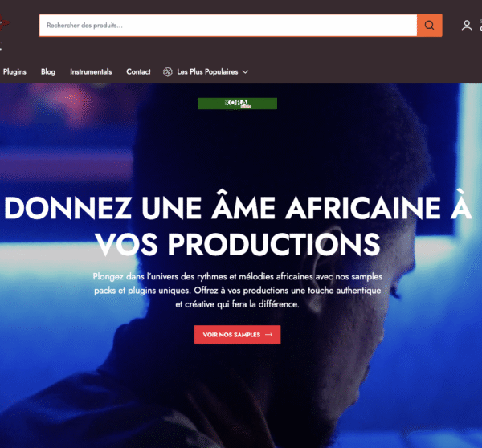Screen dimensions: 482x448
Task: Open the Contact page
Action: (138, 72)
